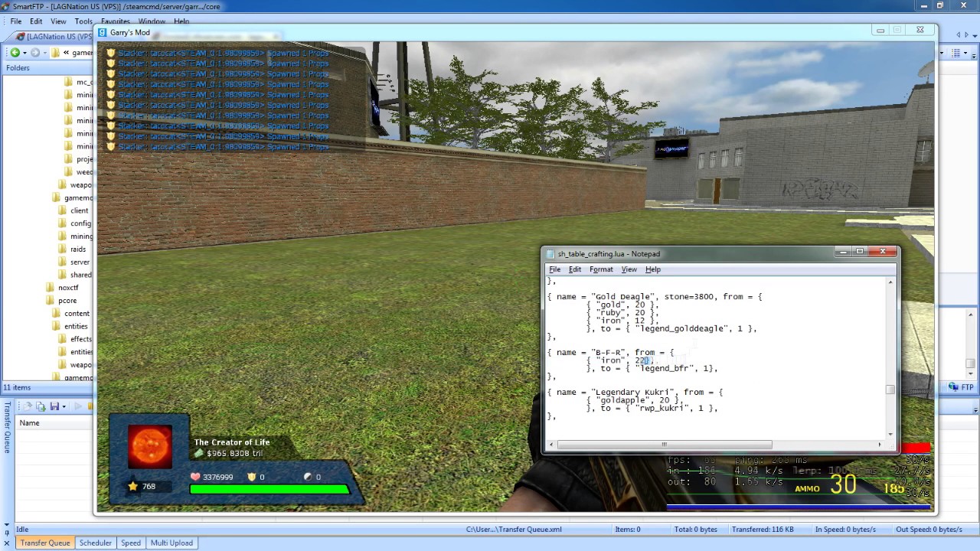Click the add-to-queue copy icon
The image size is (980, 551).
(x=41, y=406)
